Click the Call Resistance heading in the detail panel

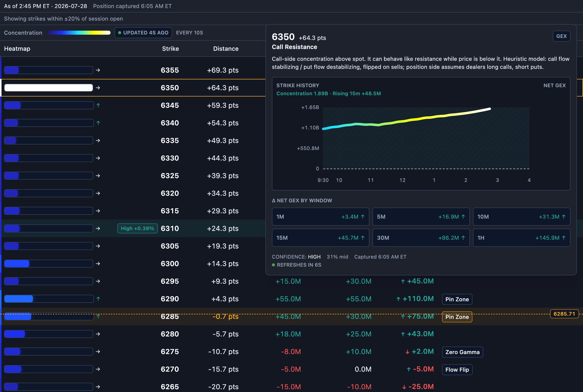(x=295, y=47)
